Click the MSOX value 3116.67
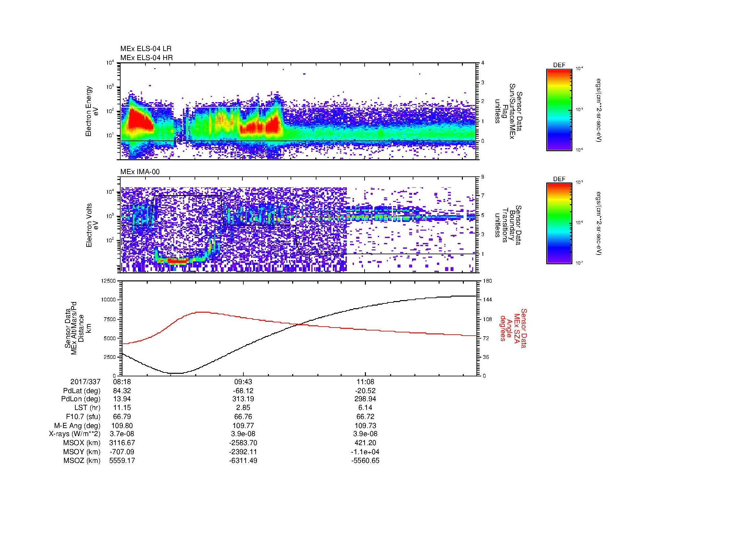The image size is (756, 534). coord(122,443)
